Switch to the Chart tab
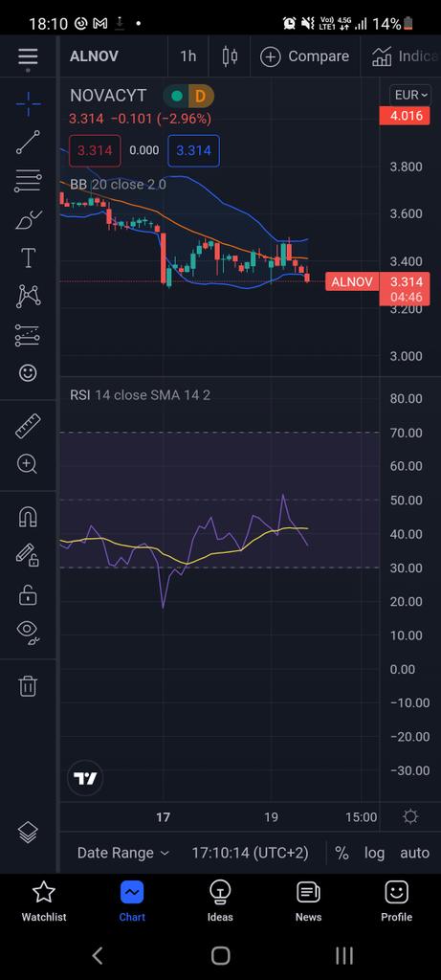The image size is (441, 980). [x=132, y=901]
